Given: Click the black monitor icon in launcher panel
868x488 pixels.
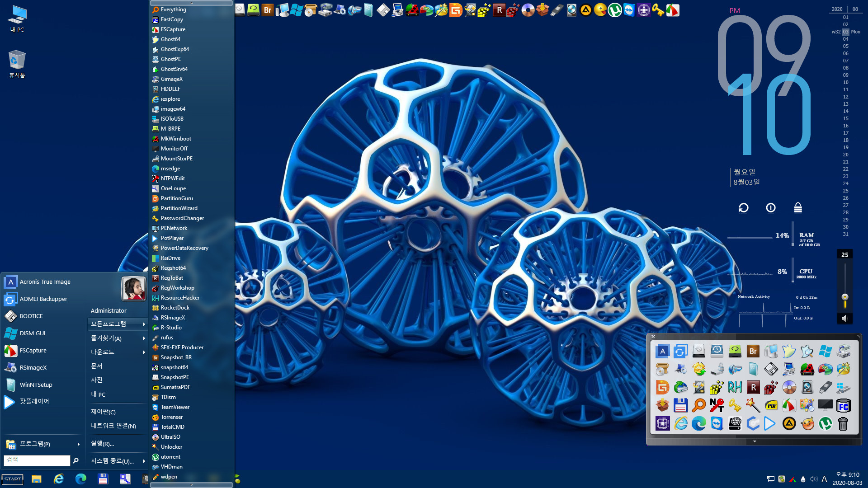Looking at the screenshot, I should (825, 405).
